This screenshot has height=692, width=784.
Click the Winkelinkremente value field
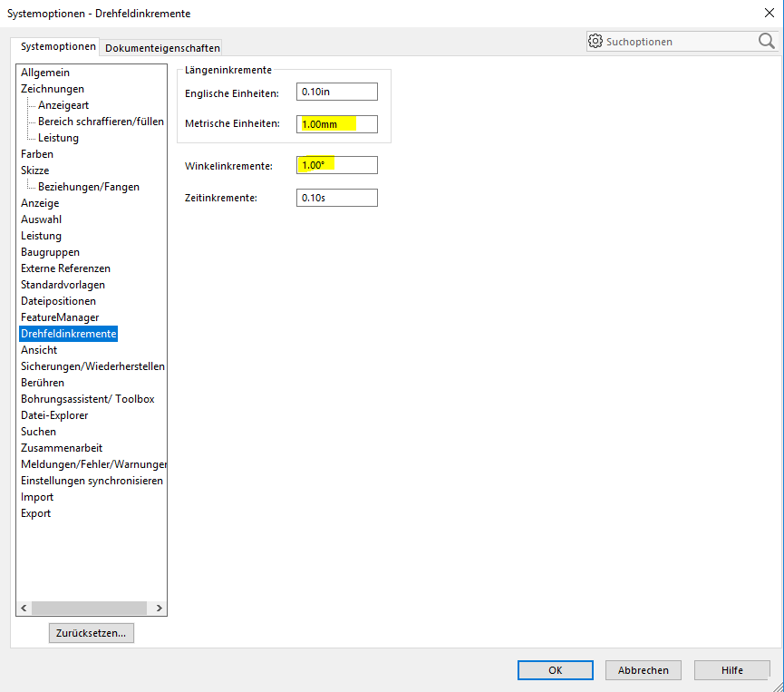pos(336,165)
